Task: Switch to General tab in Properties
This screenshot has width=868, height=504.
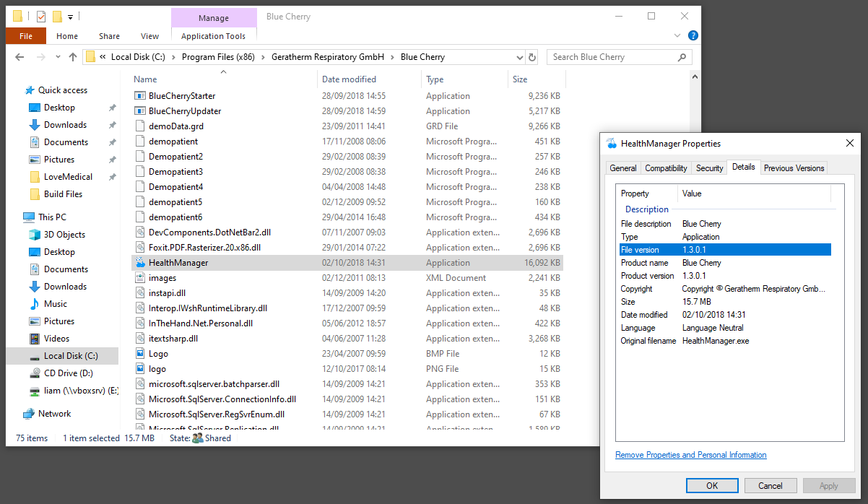Action: tap(623, 168)
